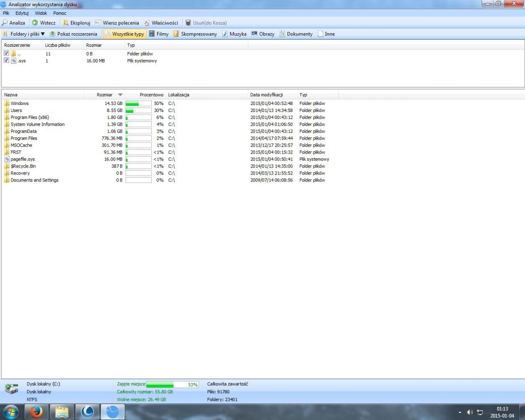Filter by Obrazy image files
The width and height of the screenshot is (525, 420).
point(262,34)
